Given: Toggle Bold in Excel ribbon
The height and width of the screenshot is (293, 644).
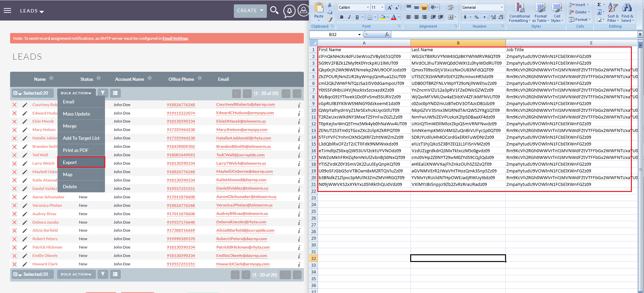Looking at the screenshot, I should (342, 17).
